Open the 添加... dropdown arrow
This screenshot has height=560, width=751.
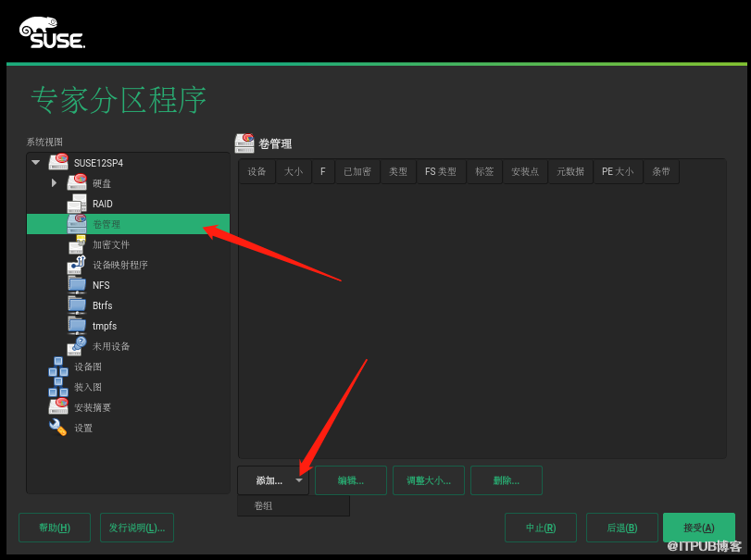(x=299, y=480)
